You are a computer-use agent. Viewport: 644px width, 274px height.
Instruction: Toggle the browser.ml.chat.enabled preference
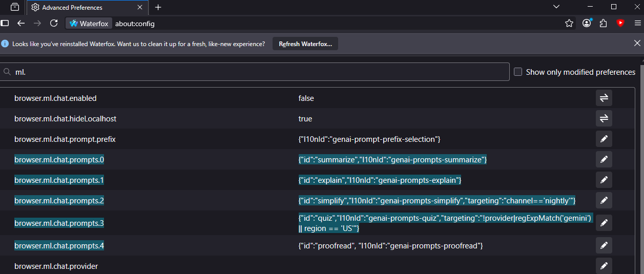pyautogui.click(x=604, y=98)
